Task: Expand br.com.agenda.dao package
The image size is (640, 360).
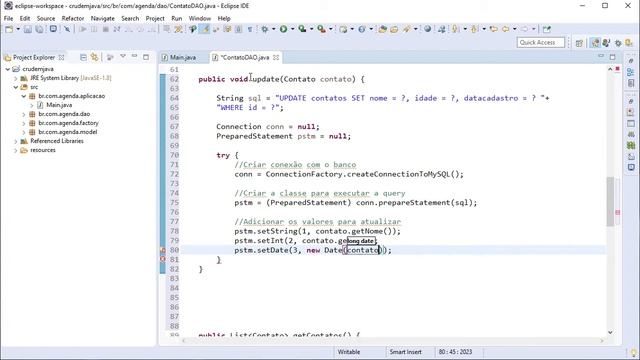Action: click(x=24, y=114)
